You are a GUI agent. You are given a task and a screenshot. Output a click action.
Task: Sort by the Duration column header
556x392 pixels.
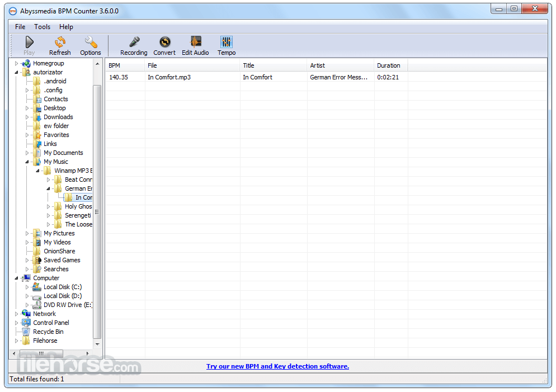pyautogui.click(x=391, y=65)
